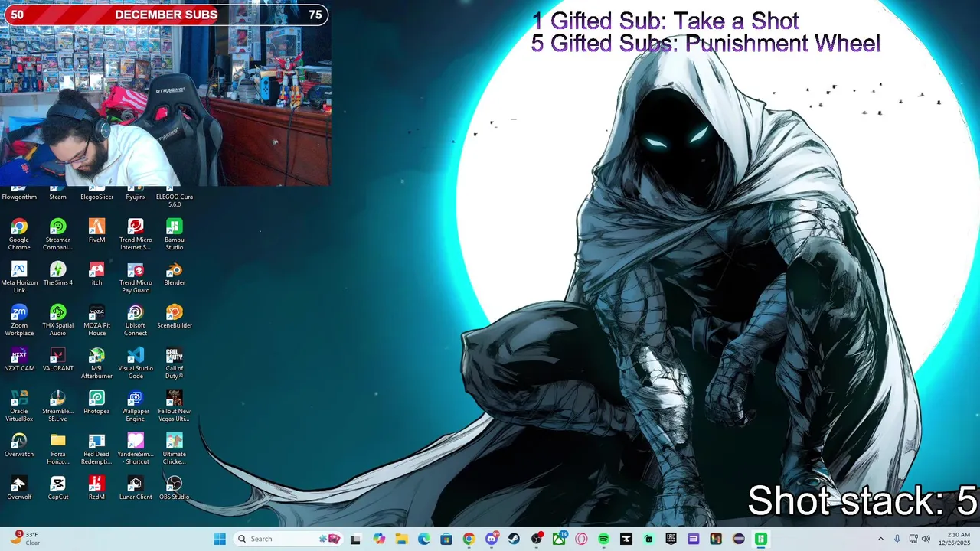The image size is (980, 551).
Task: Launch Lunar Client from the desktop
Action: click(x=136, y=488)
